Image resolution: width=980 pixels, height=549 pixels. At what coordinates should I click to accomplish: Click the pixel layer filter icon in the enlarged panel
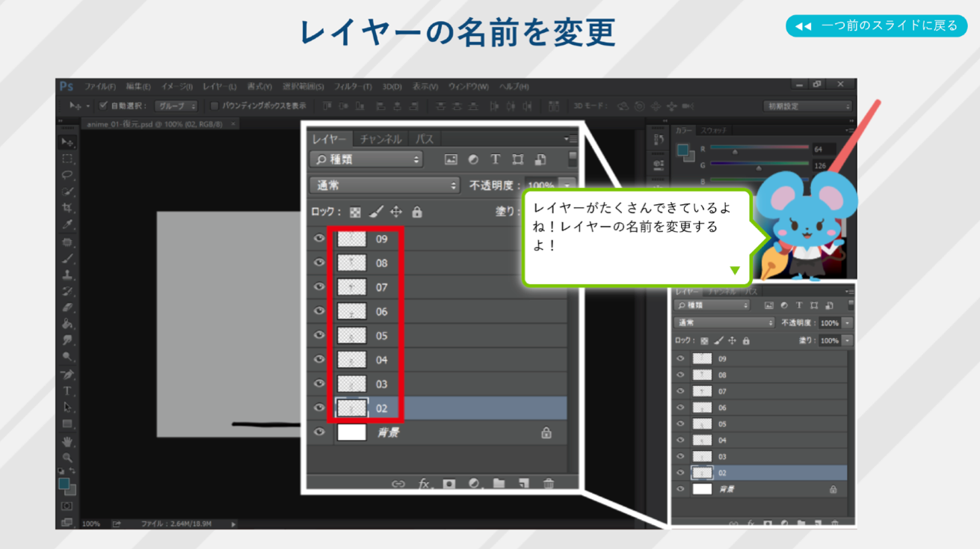coord(451,159)
